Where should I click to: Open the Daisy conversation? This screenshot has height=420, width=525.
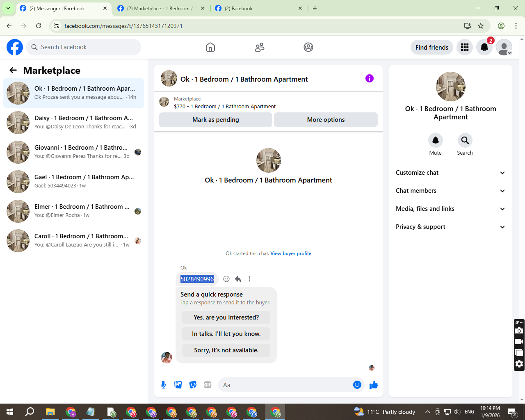pyautogui.click(x=74, y=123)
